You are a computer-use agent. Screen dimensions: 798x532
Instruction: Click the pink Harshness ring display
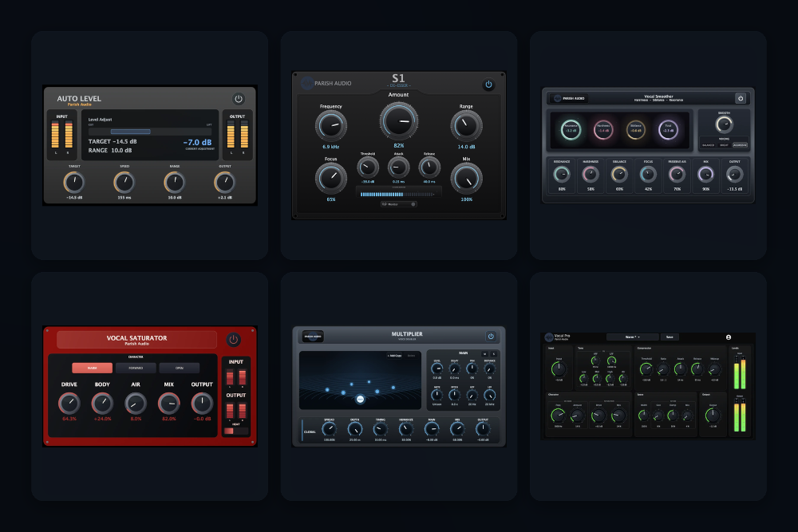603,130
